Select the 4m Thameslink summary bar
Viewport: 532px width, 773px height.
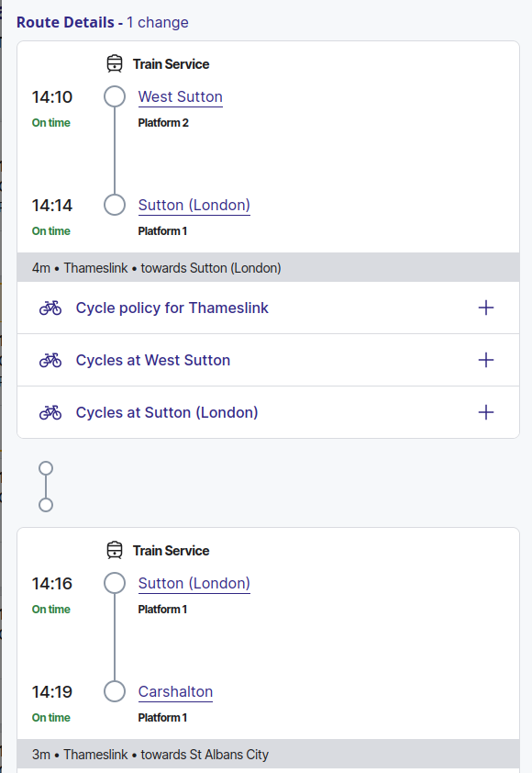(268, 267)
